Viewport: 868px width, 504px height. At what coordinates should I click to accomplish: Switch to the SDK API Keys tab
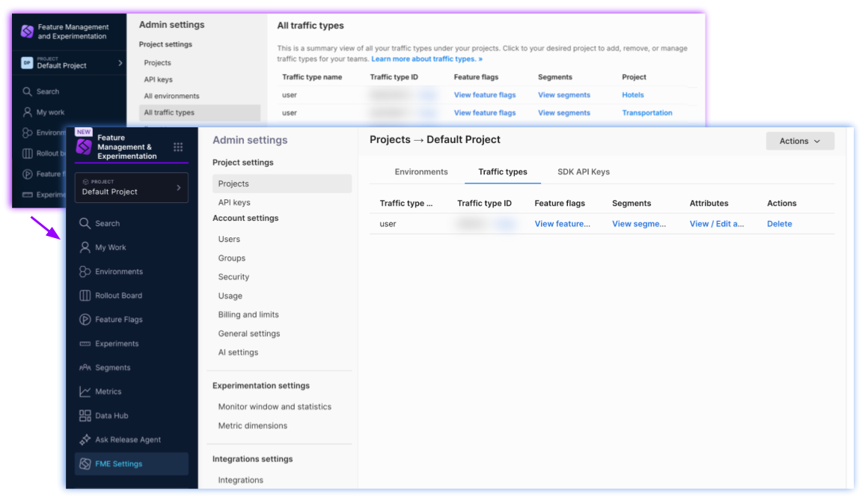pos(583,171)
